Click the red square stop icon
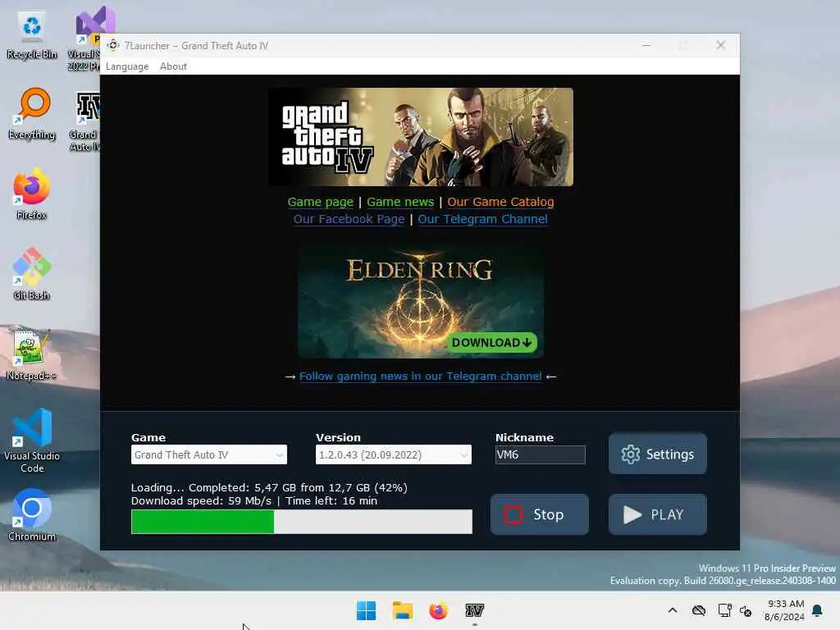840x630 pixels. [513, 515]
